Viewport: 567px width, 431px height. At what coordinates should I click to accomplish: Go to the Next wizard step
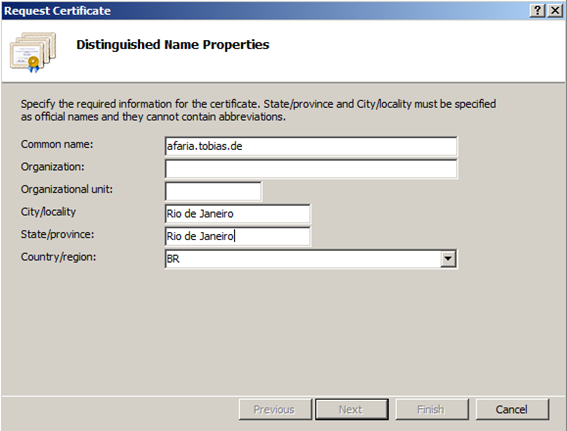(351, 409)
